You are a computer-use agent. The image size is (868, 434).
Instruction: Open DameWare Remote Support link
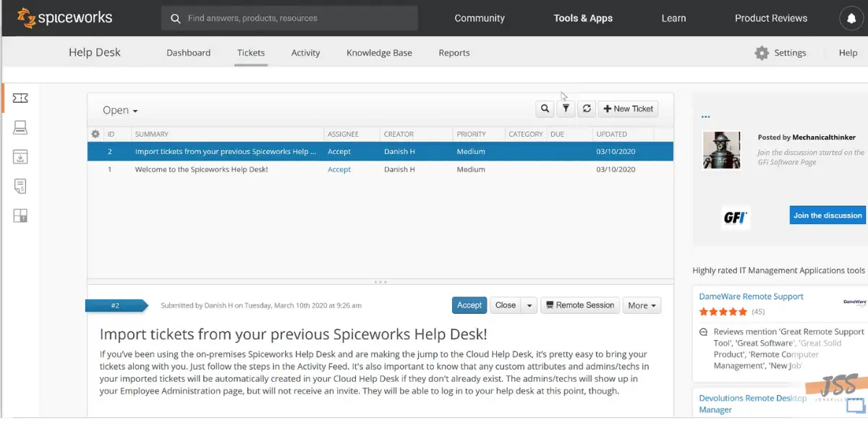click(x=752, y=297)
